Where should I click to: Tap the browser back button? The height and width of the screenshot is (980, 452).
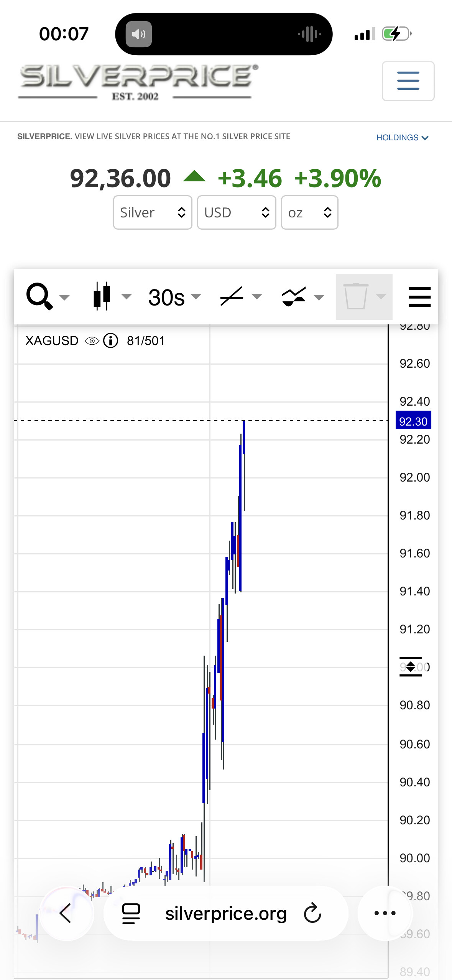[66, 913]
